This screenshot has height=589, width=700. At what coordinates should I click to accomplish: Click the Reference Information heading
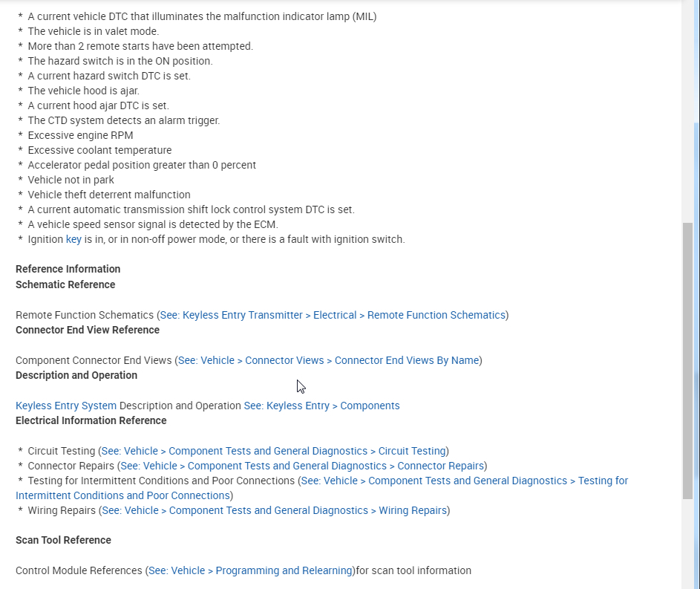[68, 269]
